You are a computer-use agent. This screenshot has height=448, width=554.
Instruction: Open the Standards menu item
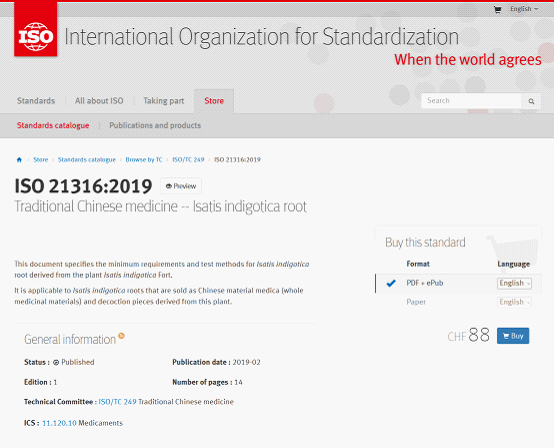tap(36, 101)
